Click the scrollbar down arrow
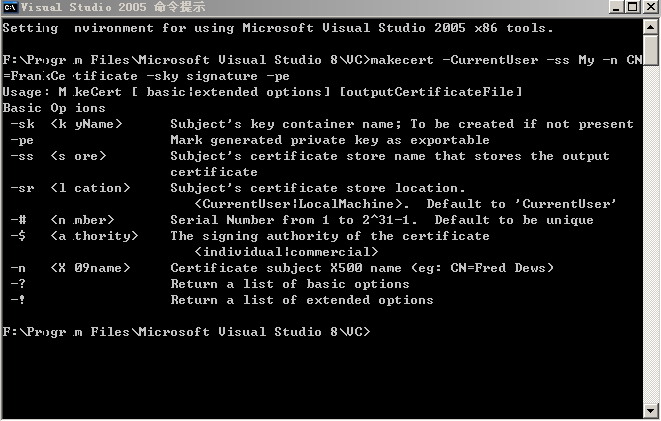Viewport: 661px width, 421px height. [651, 410]
